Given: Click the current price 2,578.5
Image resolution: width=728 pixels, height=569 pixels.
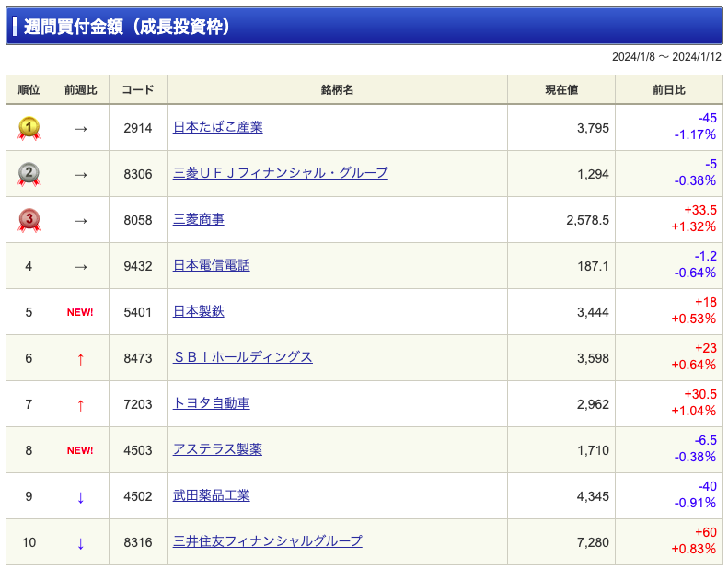Looking at the screenshot, I should pos(587,220).
